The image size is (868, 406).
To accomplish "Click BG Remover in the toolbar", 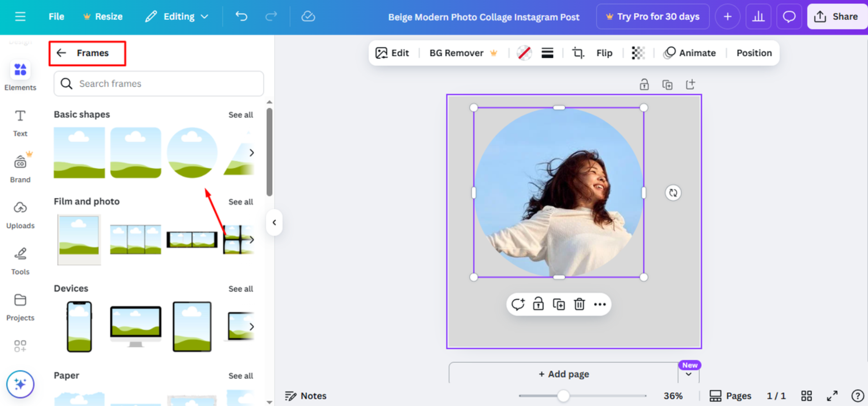I will point(463,53).
